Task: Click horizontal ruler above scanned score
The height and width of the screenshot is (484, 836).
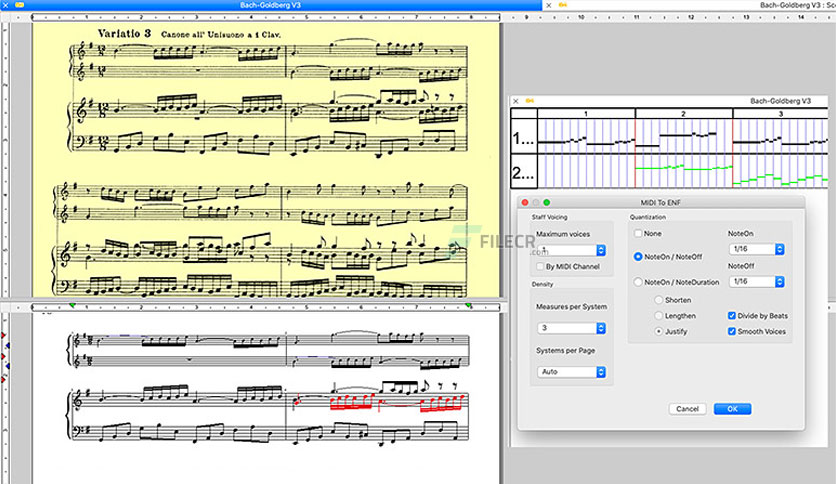Action: pyautogui.click(x=266, y=17)
